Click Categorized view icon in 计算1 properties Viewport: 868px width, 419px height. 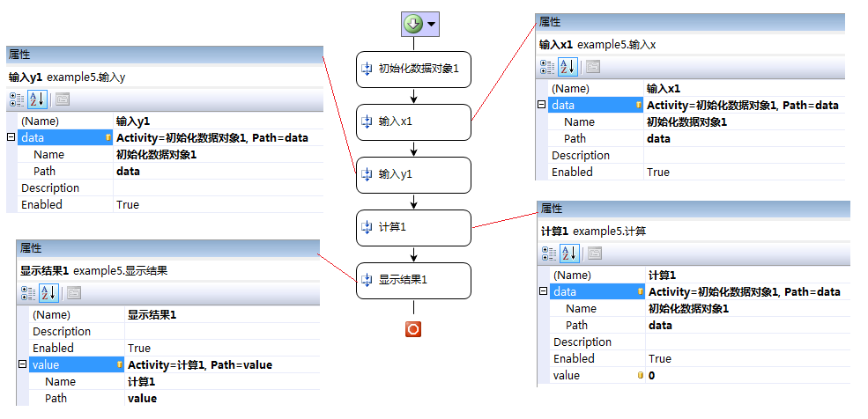pyautogui.click(x=549, y=254)
